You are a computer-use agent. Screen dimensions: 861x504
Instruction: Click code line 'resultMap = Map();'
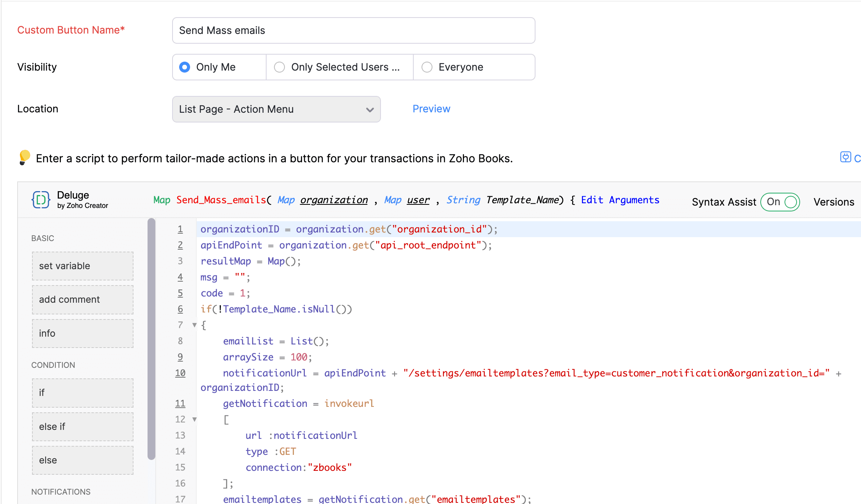251,261
